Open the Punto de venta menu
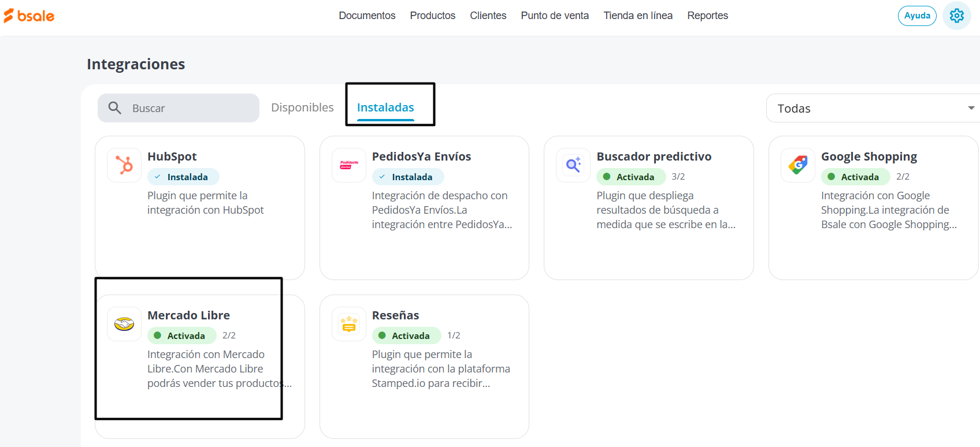This screenshot has height=447, width=980. point(555,16)
